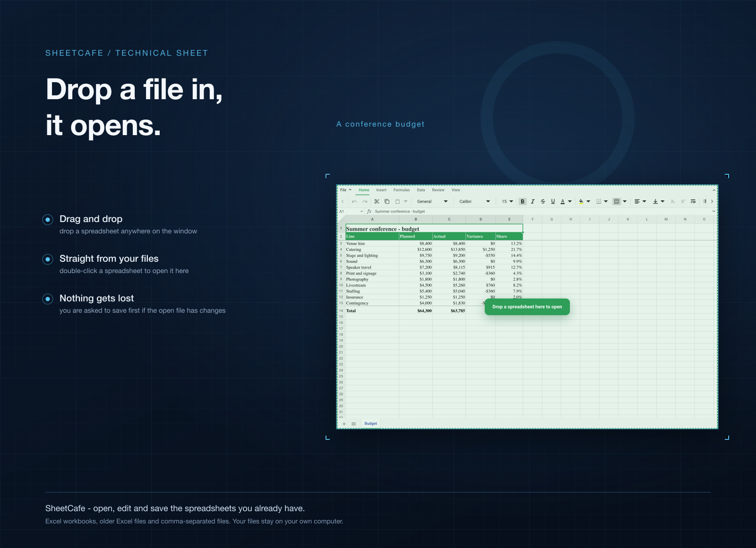756x548 pixels.
Task: Open the General number format dropdown
Action: (x=432, y=202)
